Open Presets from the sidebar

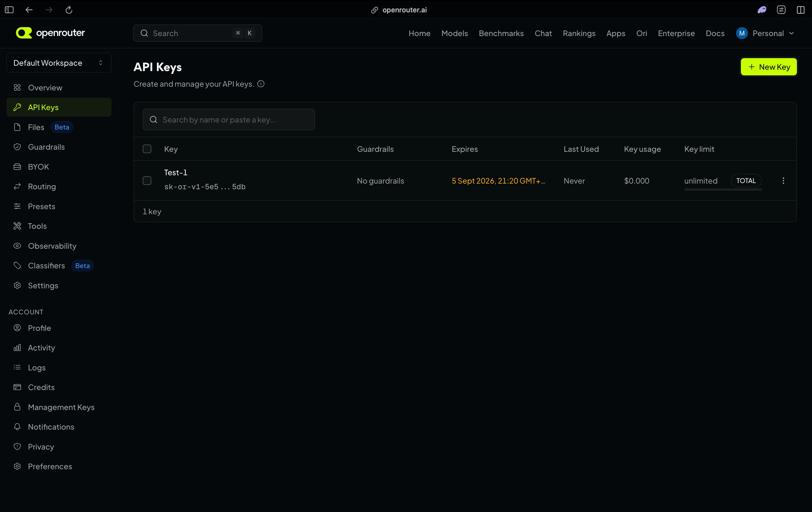(x=59, y=206)
